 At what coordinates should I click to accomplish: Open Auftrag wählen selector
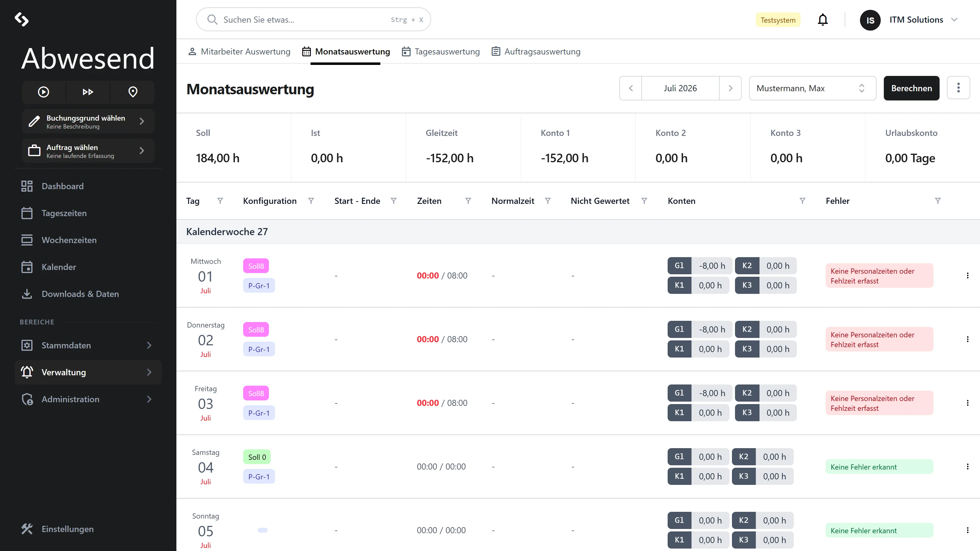pyautogui.click(x=88, y=151)
